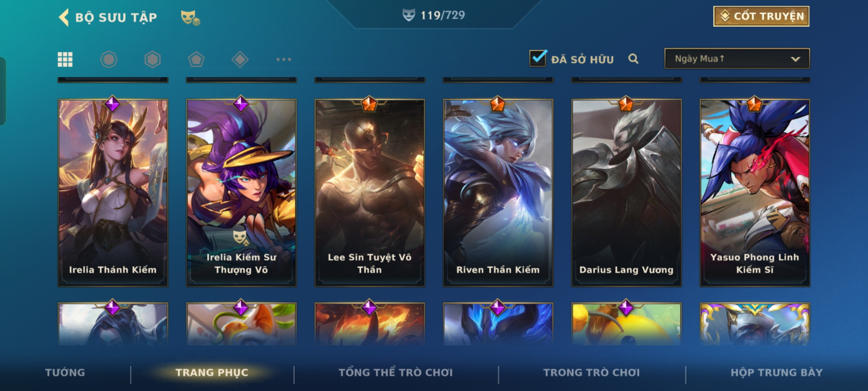Open the Darius Lang Vương skin card
The width and height of the screenshot is (868, 391).
click(626, 193)
